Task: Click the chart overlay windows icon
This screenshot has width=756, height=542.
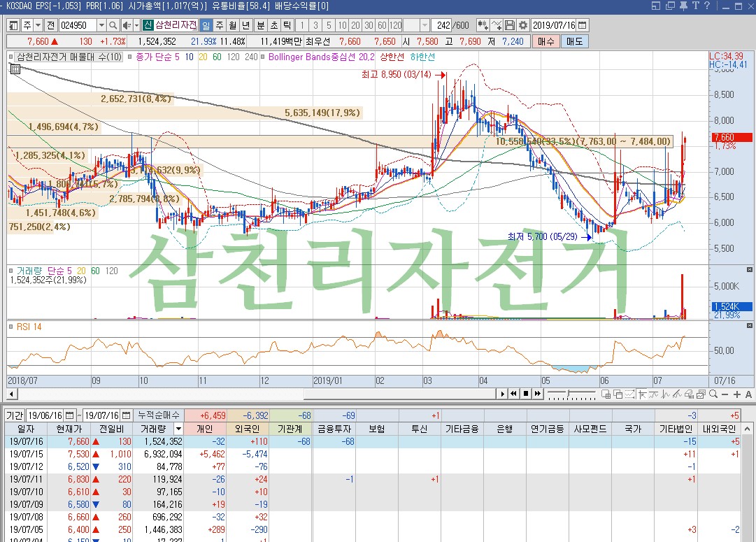Action: pyautogui.click(x=618, y=394)
